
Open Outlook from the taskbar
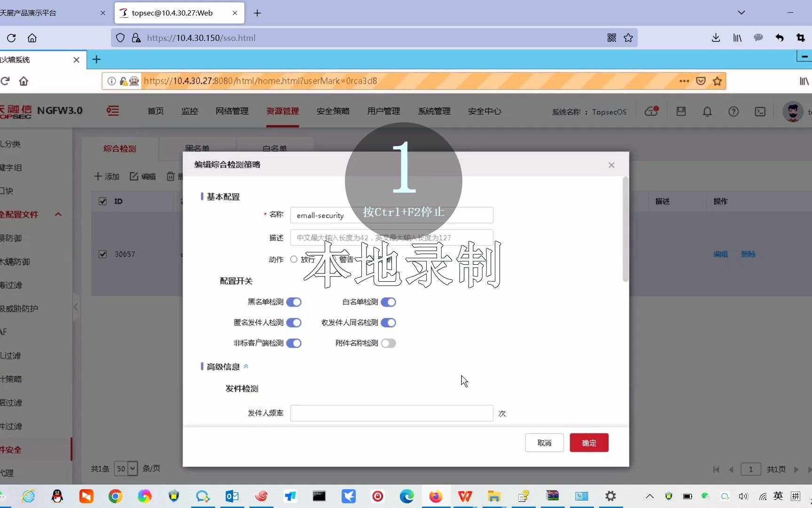tap(232, 496)
